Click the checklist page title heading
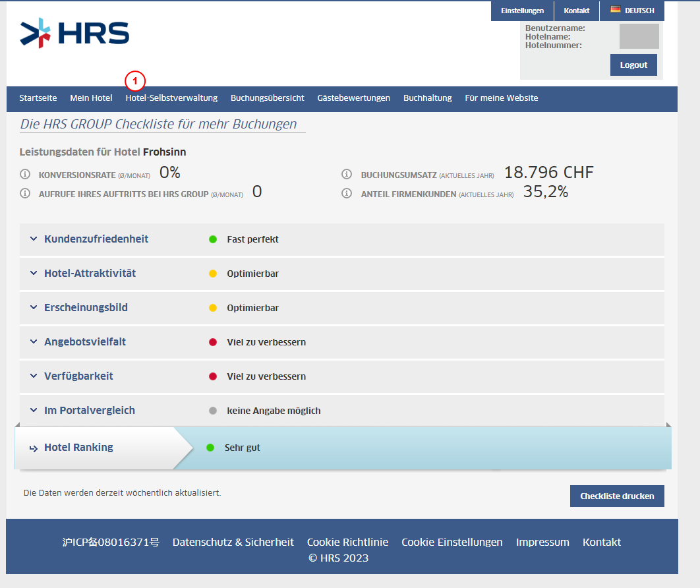 (158, 124)
